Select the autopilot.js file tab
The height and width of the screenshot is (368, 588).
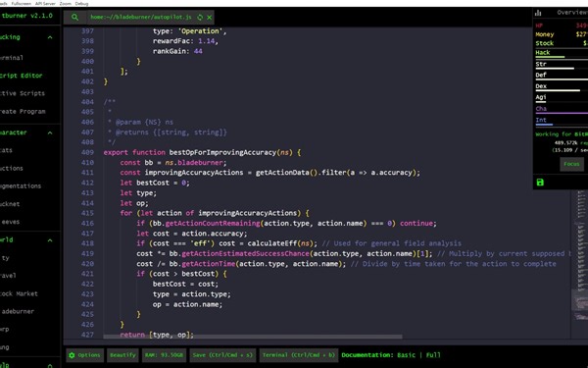(141, 18)
